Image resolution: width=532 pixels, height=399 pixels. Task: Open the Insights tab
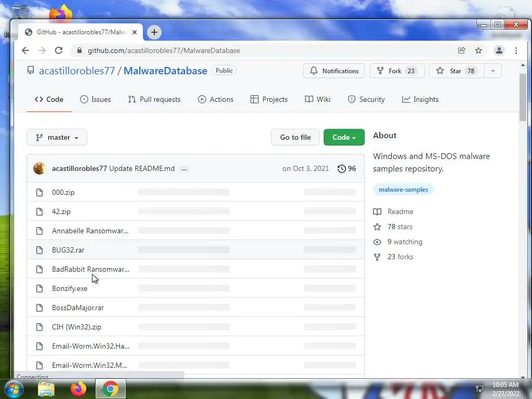tap(420, 99)
